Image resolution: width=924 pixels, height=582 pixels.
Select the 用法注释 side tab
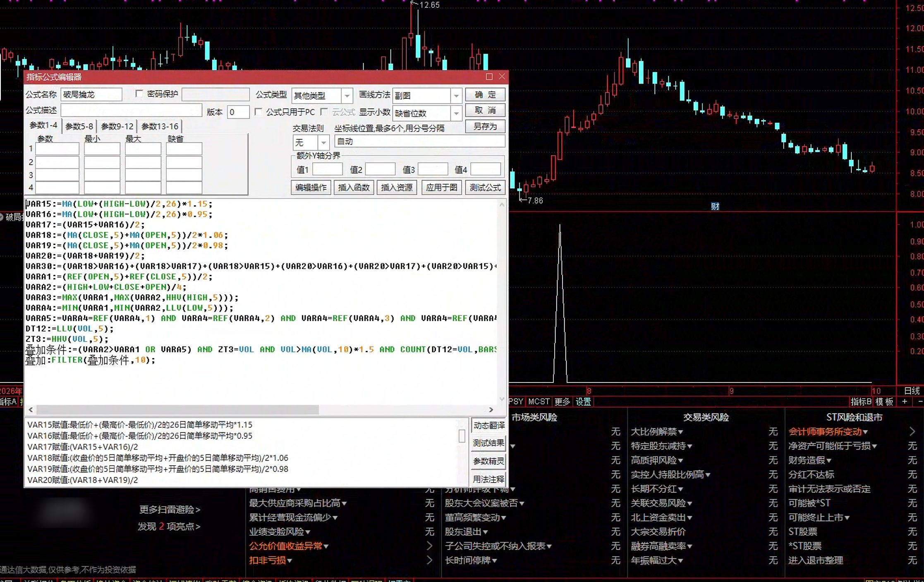pos(488,479)
